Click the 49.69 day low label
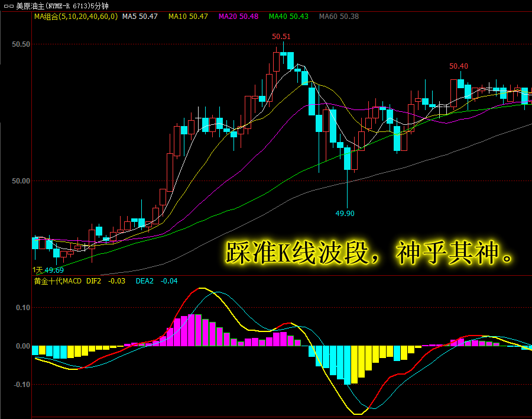 (54, 270)
